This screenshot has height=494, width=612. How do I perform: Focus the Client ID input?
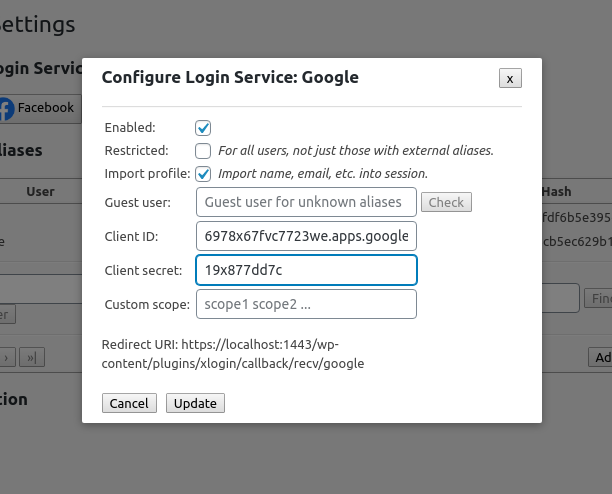click(306, 236)
